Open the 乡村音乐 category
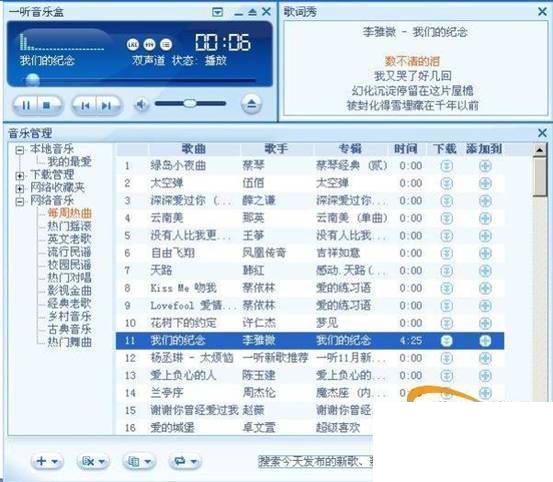This screenshot has height=482, width=553. pyautogui.click(x=69, y=316)
